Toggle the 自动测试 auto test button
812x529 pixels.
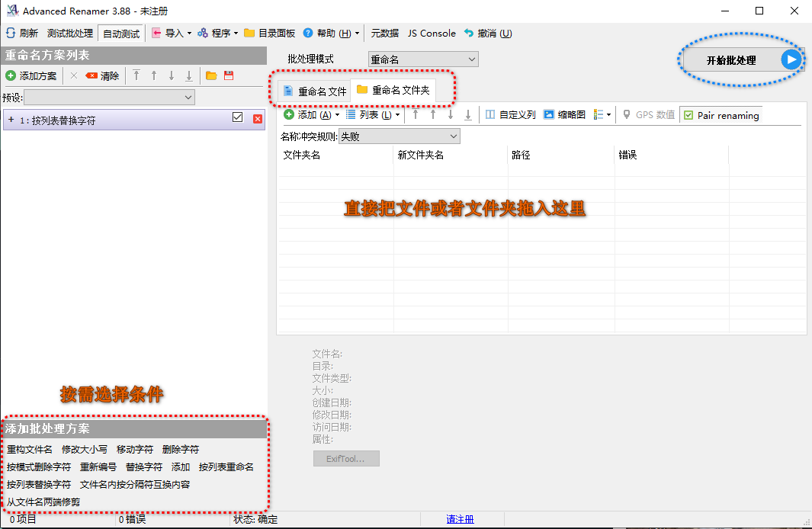(120, 34)
